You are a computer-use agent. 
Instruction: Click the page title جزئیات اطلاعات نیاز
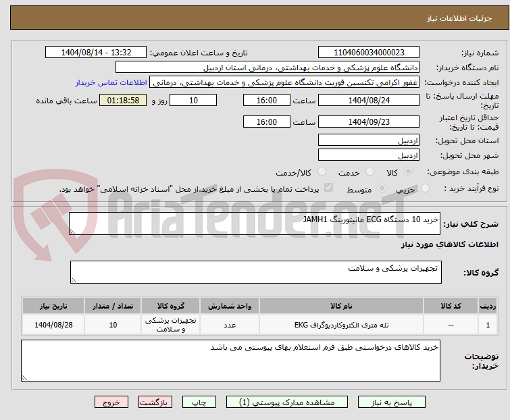tap(459, 18)
